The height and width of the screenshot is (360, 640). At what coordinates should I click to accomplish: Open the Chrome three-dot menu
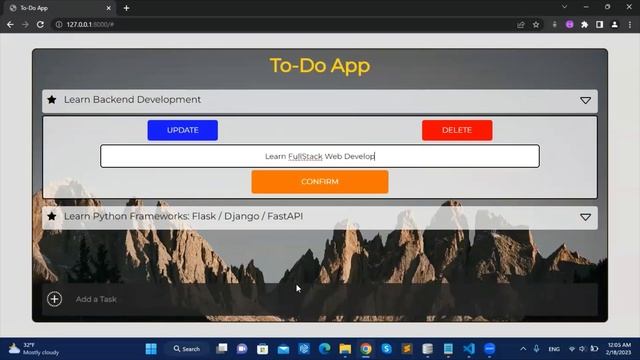pyautogui.click(x=630, y=25)
